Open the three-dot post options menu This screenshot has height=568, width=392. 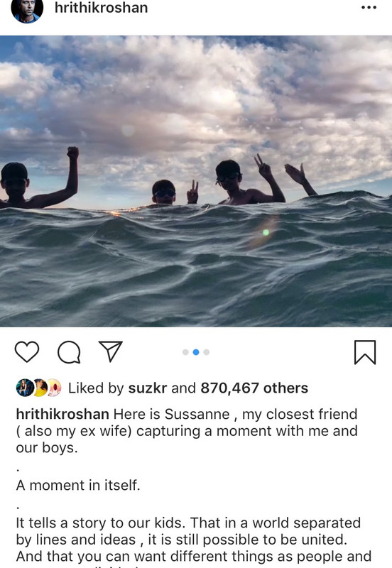369,8
